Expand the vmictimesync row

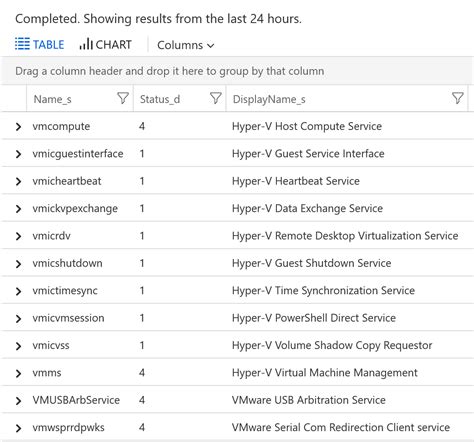[18, 291]
